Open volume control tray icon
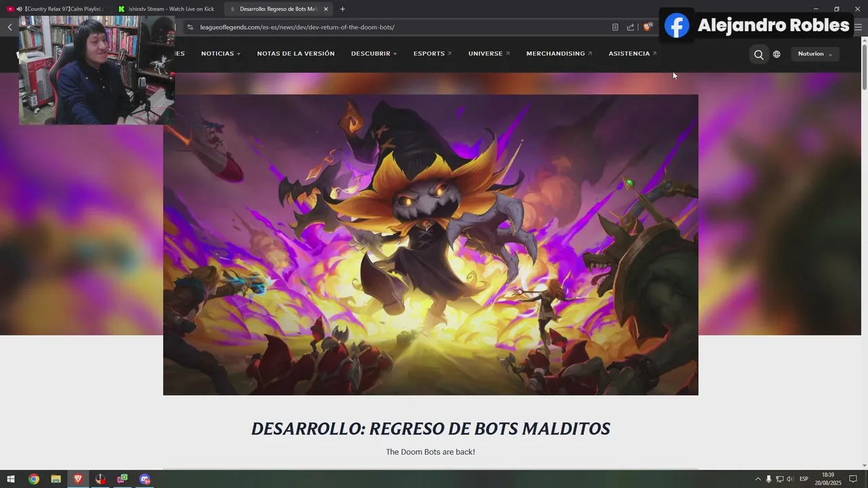868x488 pixels. tap(790, 479)
